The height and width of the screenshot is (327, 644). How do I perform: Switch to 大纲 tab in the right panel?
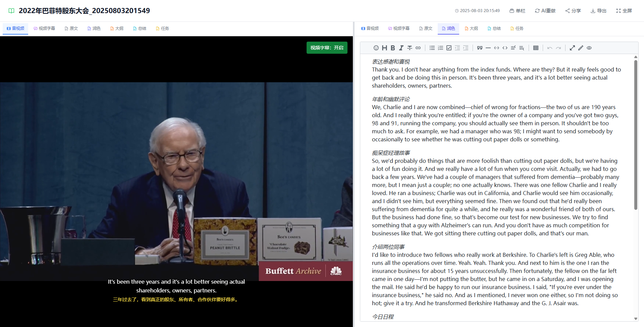(x=471, y=29)
